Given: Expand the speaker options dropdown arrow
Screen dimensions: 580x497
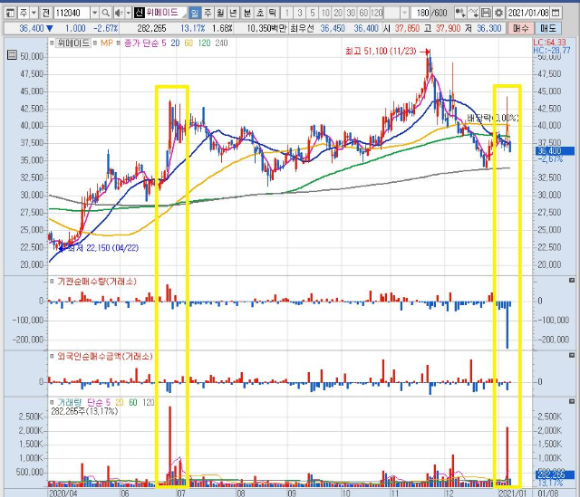Looking at the screenshot, I should (x=128, y=13).
